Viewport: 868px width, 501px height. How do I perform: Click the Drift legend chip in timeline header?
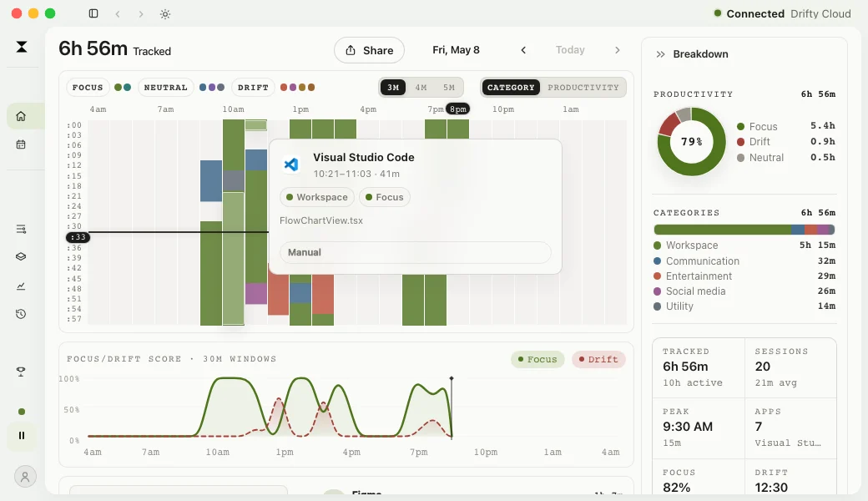click(x=253, y=88)
